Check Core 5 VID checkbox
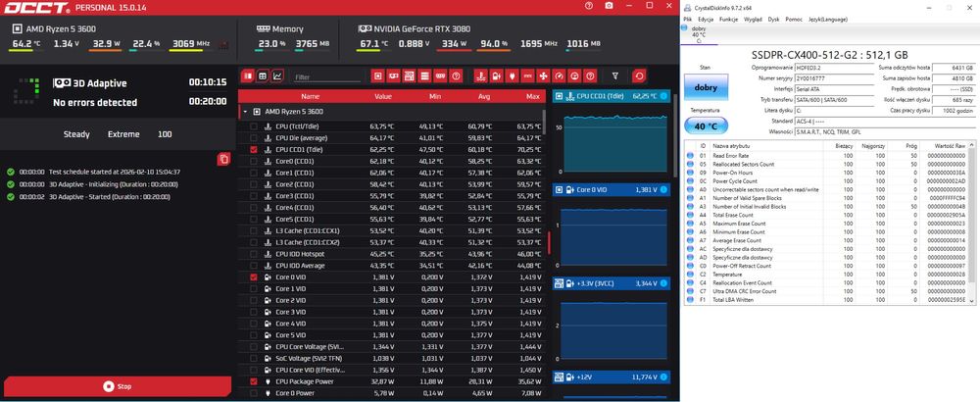980x402 pixels. (x=253, y=335)
